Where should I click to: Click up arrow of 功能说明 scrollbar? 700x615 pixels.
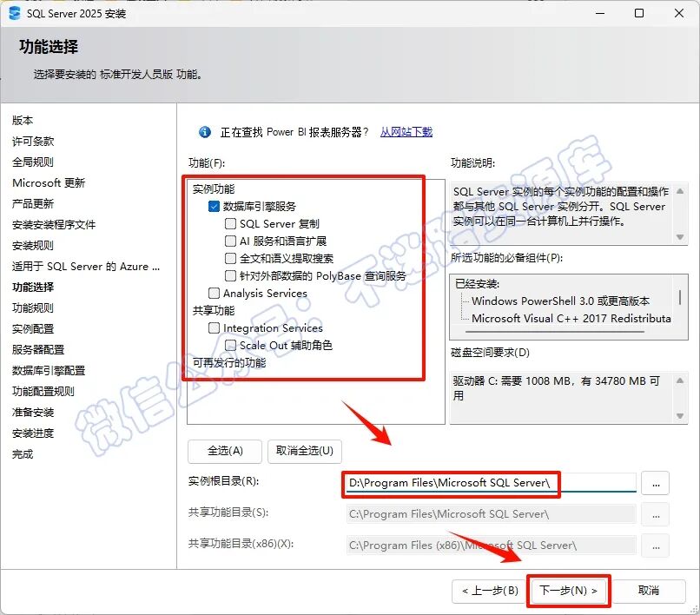(x=680, y=191)
